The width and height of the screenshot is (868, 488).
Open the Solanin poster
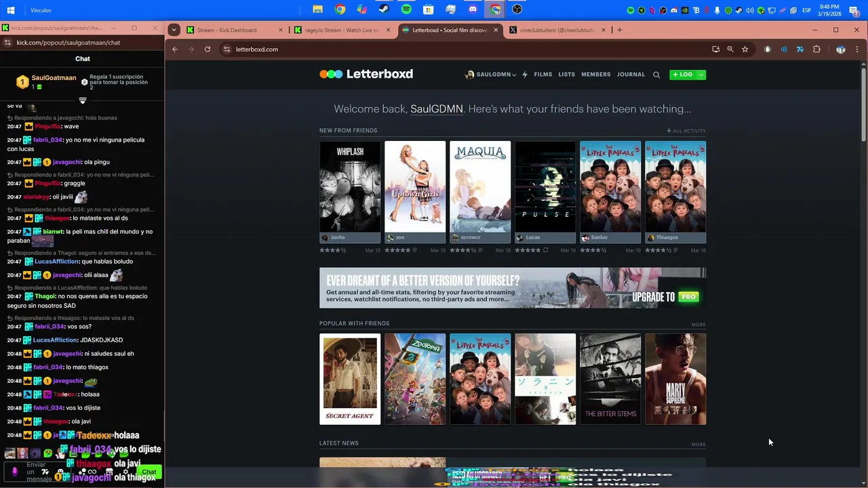point(545,379)
